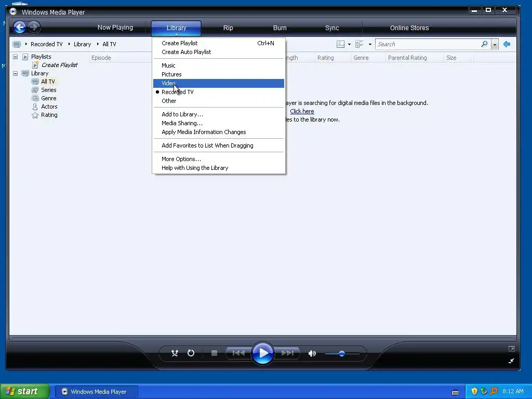This screenshot has width=532, height=399.
Task: Click the Create Playlist icon in tree
Action: point(35,65)
